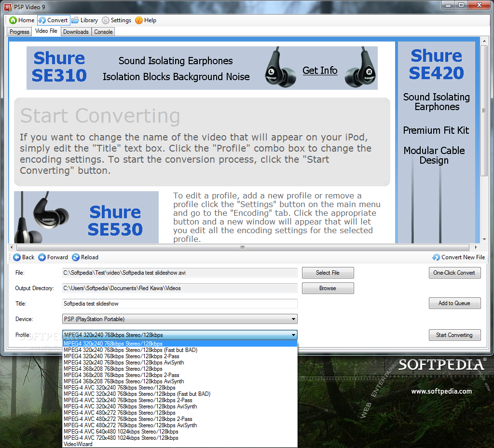The height and width of the screenshot is (448, 494).
Task: Click the Start Converting button
Action: click(454, 335)
